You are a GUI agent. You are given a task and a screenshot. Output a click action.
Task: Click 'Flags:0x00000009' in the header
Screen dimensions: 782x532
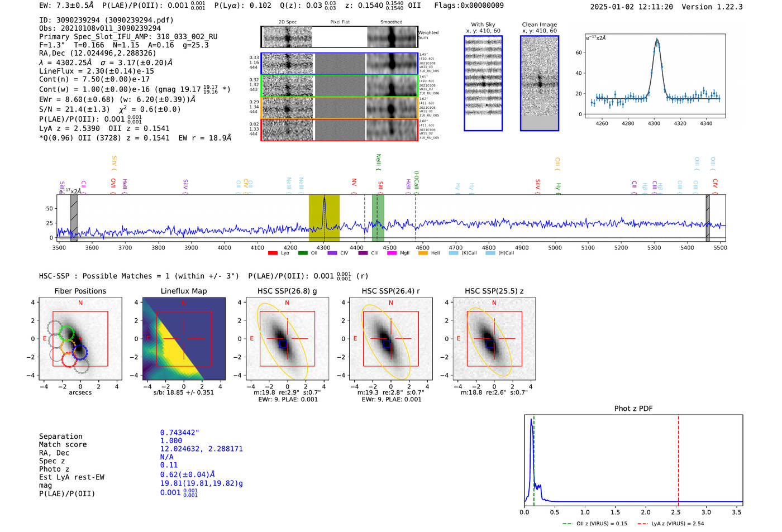tap(469, 6)
